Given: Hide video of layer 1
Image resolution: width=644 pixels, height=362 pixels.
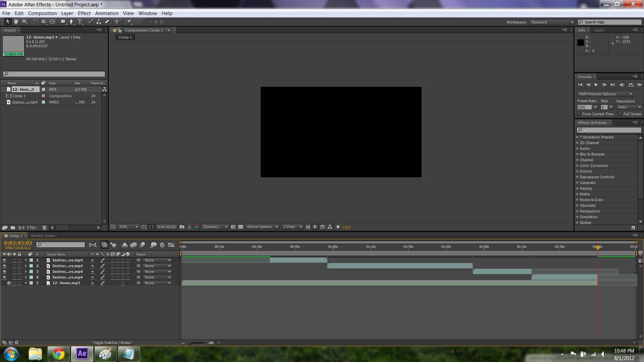Looking at the screenshot, I should (4, 260).
